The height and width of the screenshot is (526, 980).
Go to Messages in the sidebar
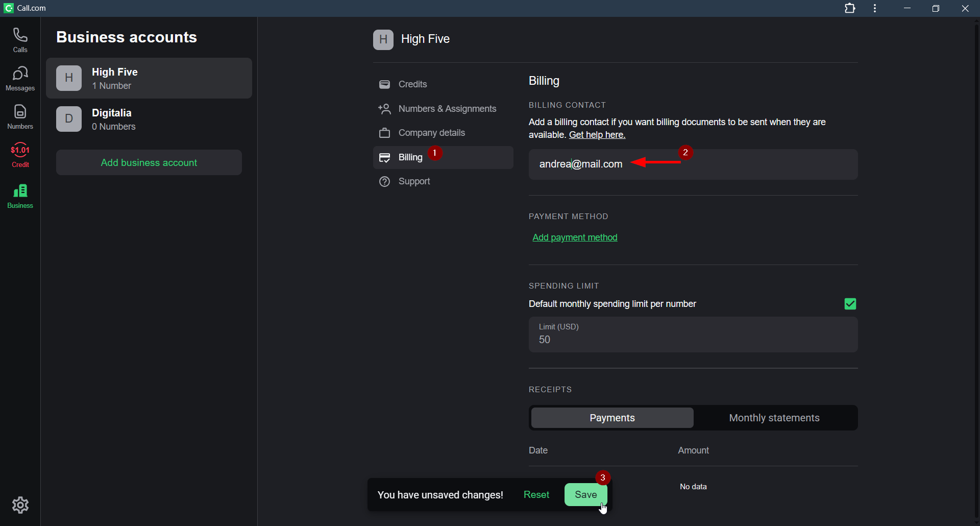(x=20, y=79)
